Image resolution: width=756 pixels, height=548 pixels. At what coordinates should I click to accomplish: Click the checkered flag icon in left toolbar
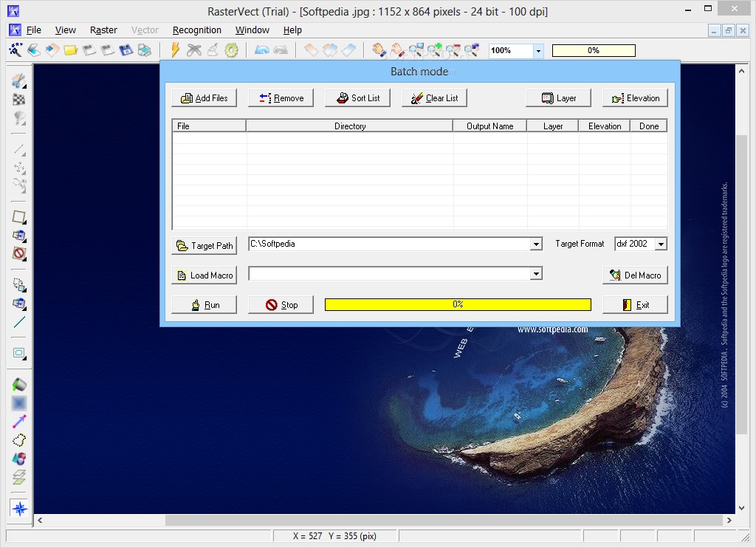tap(18, 100)
